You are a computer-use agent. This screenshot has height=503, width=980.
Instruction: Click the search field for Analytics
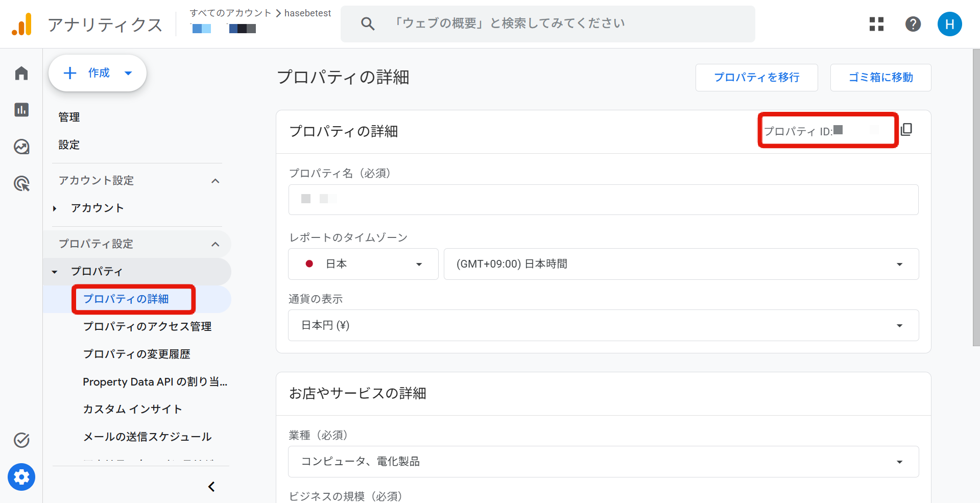click(547, 24)
